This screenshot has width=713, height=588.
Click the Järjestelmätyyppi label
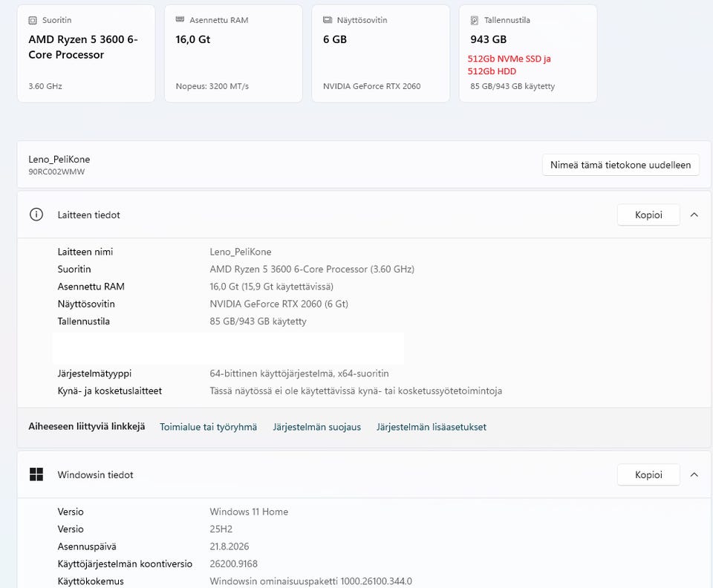click(x=94, y=373)
